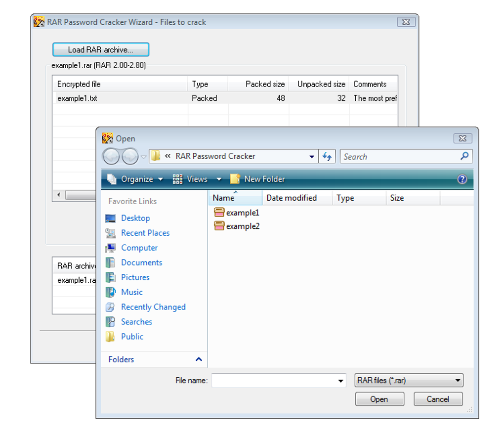Click the blue Help question mark icon
This screenshot has width=504, height=435.
(462, 179)
